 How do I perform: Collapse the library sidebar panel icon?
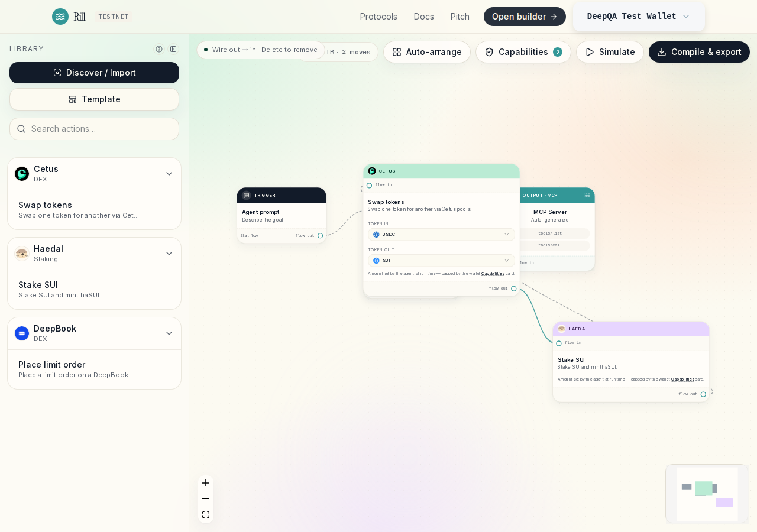click(x=173, y=49)
